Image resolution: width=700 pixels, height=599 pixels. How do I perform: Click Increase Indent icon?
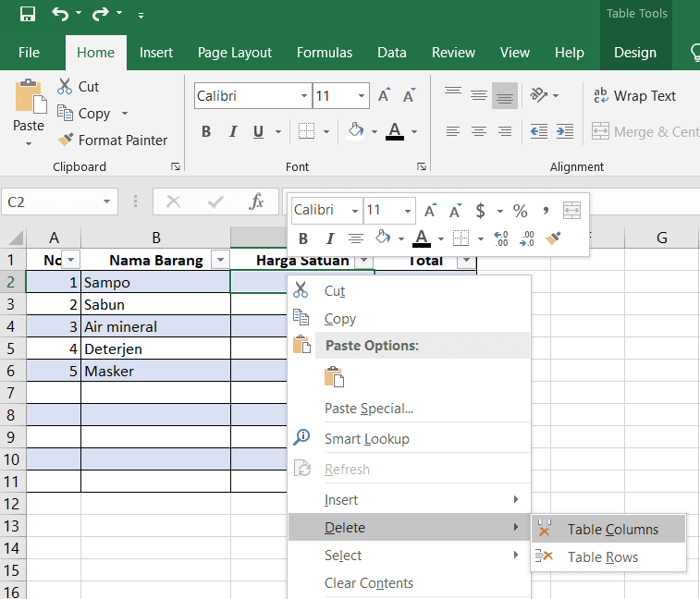(565, 131)
